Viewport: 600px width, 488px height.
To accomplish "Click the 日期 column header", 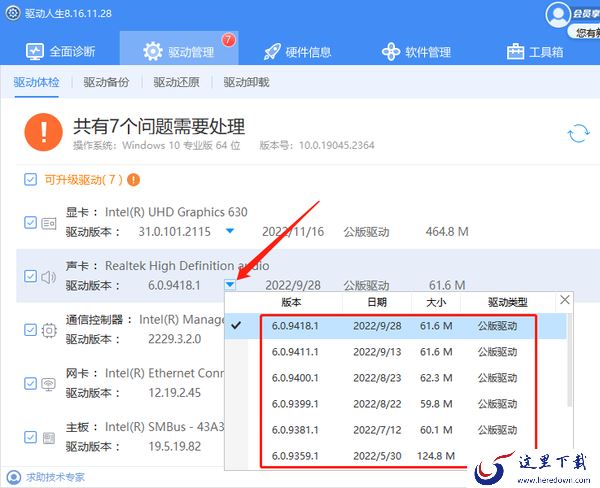I will click(377, 302).
